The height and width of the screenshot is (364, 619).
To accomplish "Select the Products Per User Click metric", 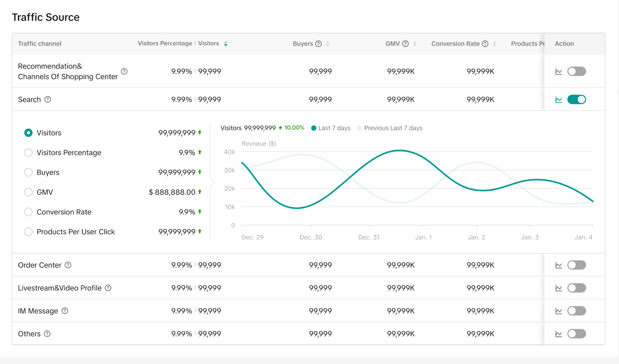I will pos(28,232).
